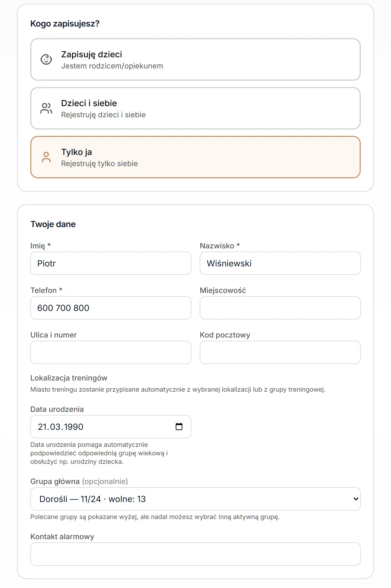Click the Nazwisko field with Wiśniewski
Screen dimensions: 391x588
[280, 263]
